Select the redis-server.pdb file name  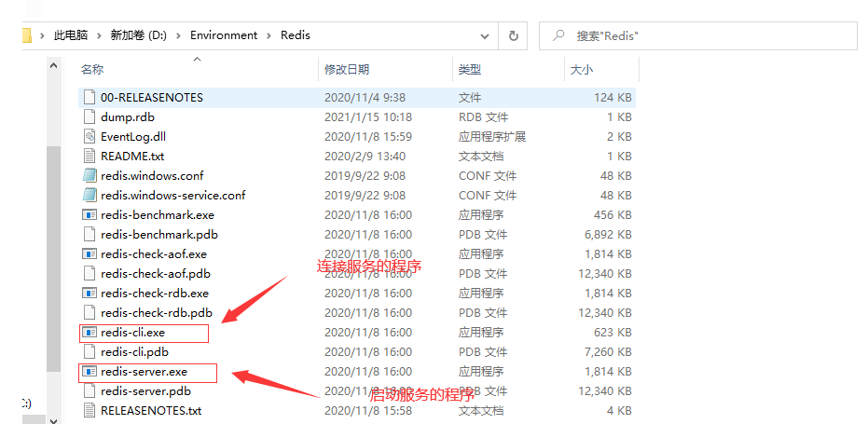[x=145, y=390]
